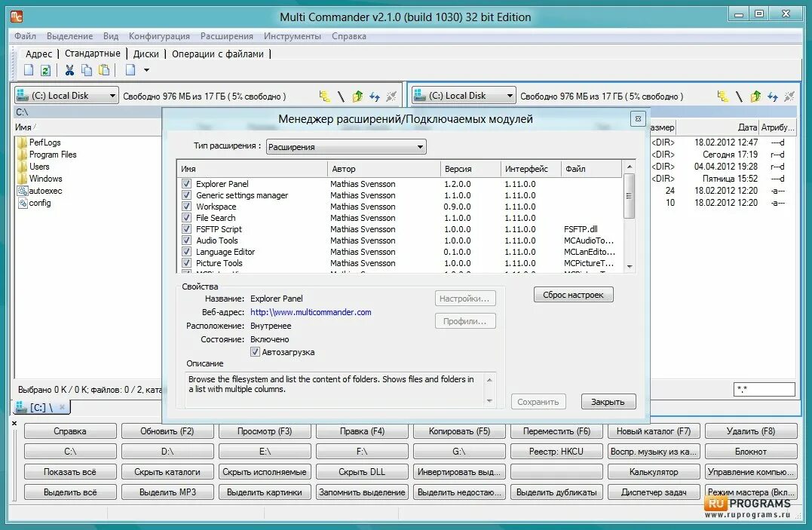Open the Тип расширения dropdown
This screenshot has height=530, width=812.
[x=346, y=146]
